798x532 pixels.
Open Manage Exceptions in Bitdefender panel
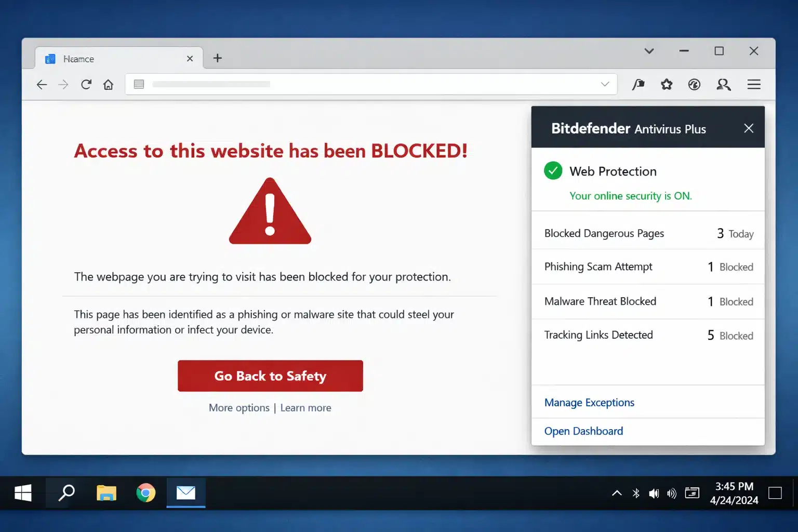[589, 402]
